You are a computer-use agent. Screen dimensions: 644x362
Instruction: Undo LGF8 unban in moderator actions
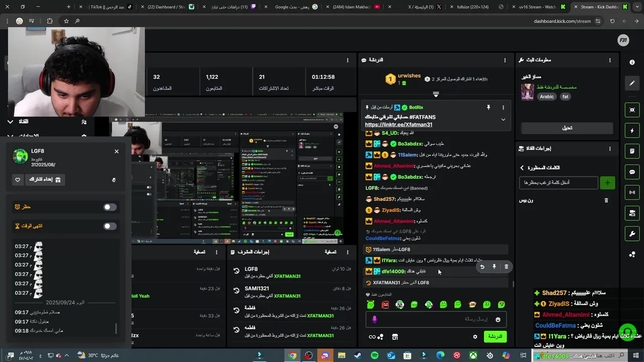[236, 271]
